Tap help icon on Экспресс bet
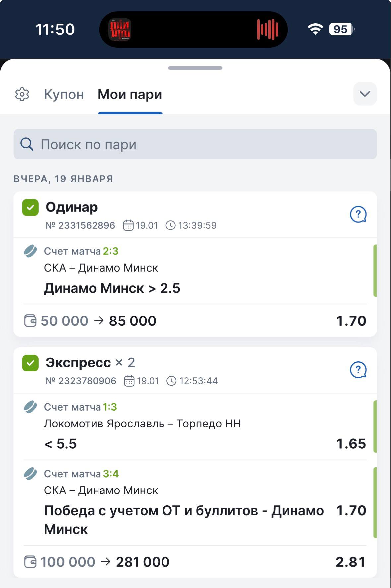Screen dimensions: 391x588 pyautogui.click(x=358, y=370)
